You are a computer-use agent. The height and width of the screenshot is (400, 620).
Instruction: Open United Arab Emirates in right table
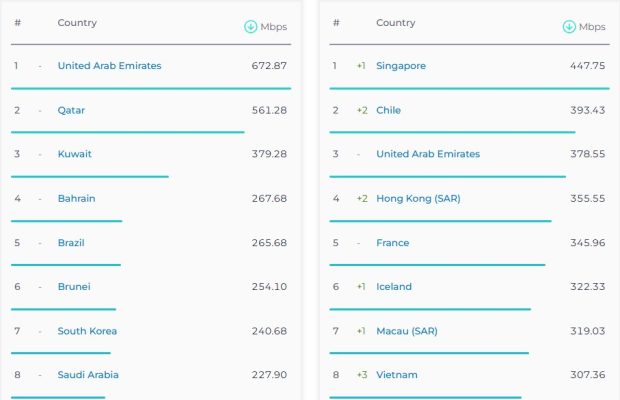(428, 154)
